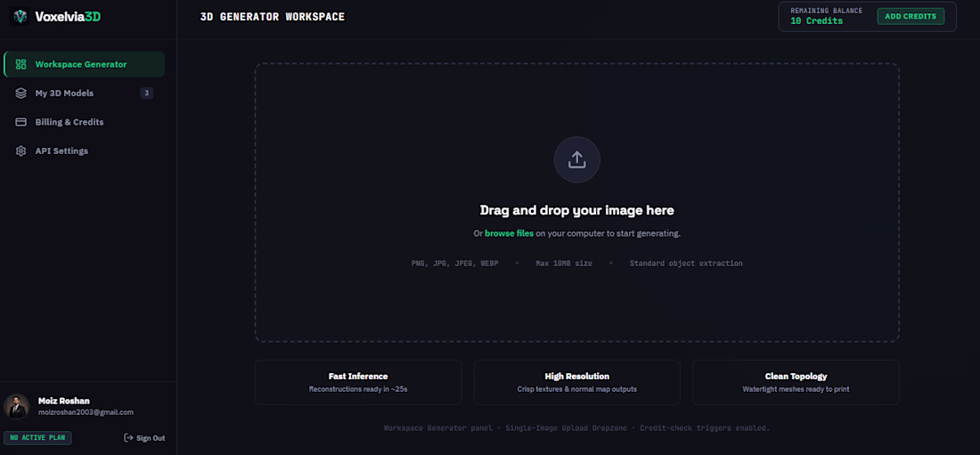Open API Settings from the sidebar
Screen dimensions: 980x455
(85, 150)
